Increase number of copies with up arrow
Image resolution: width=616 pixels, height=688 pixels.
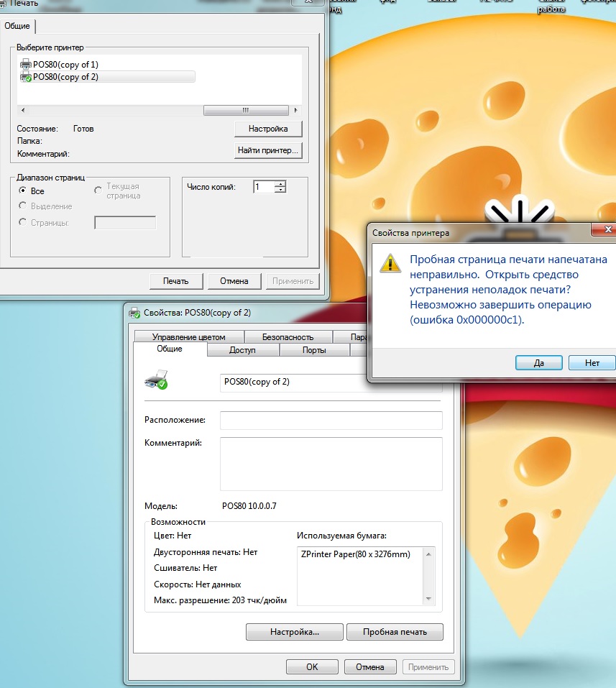coord(280,183)
